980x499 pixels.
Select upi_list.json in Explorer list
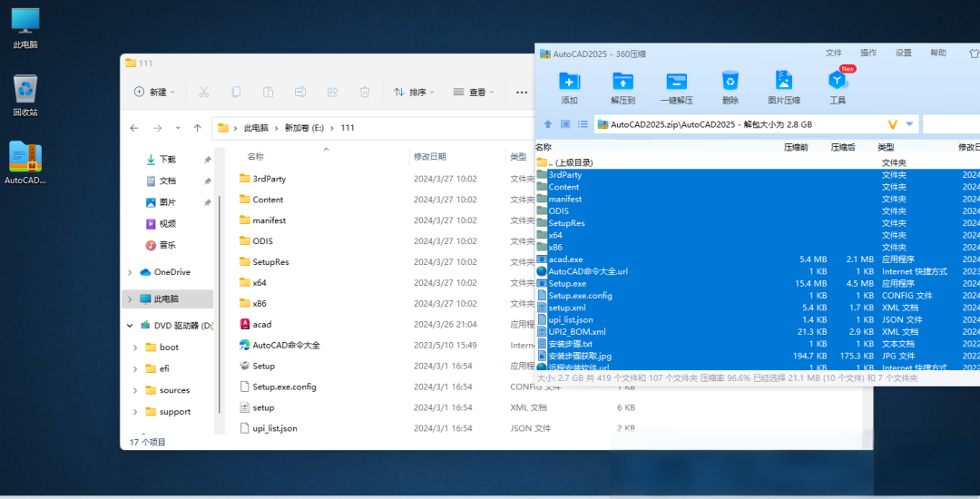[274, 428]
